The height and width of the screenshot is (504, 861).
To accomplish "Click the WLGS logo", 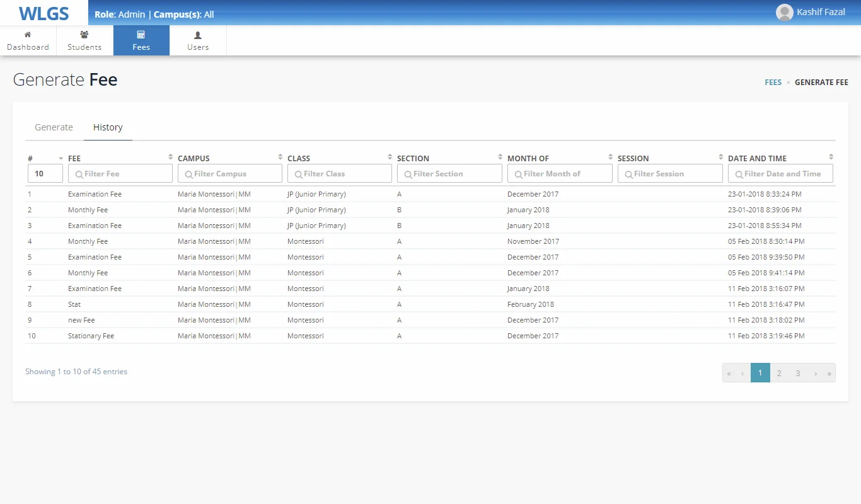I will tap(43, 13).
